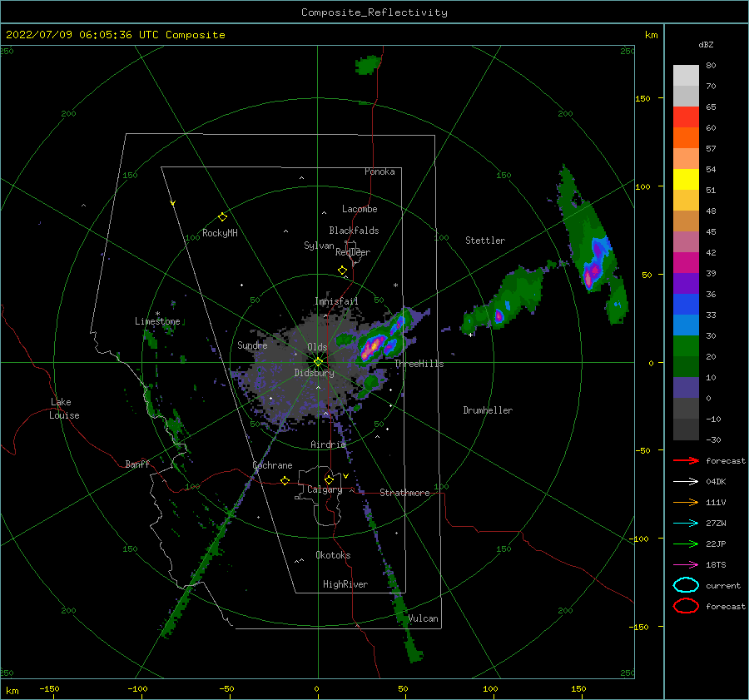Click the Okotoks city label

333,555
